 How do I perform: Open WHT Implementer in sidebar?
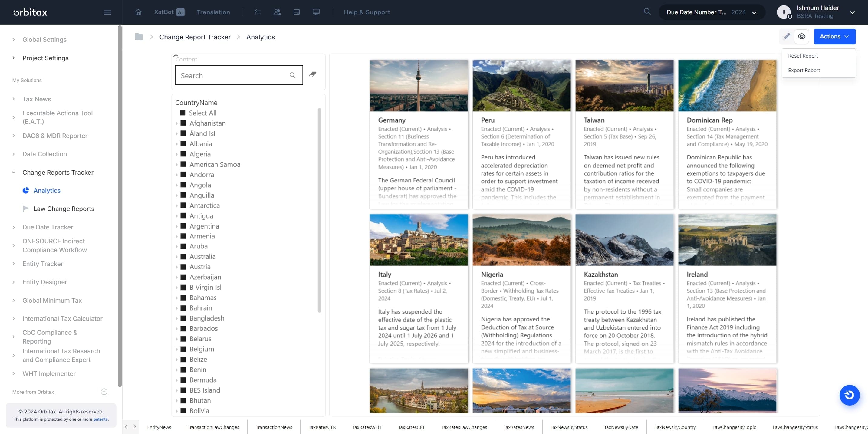click(x=49, y=374)
